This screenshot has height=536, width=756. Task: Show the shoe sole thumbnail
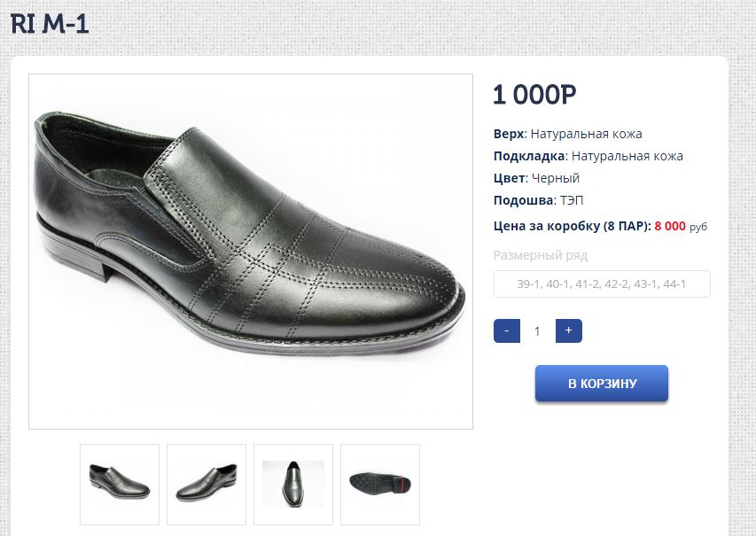tap(380, 484)
